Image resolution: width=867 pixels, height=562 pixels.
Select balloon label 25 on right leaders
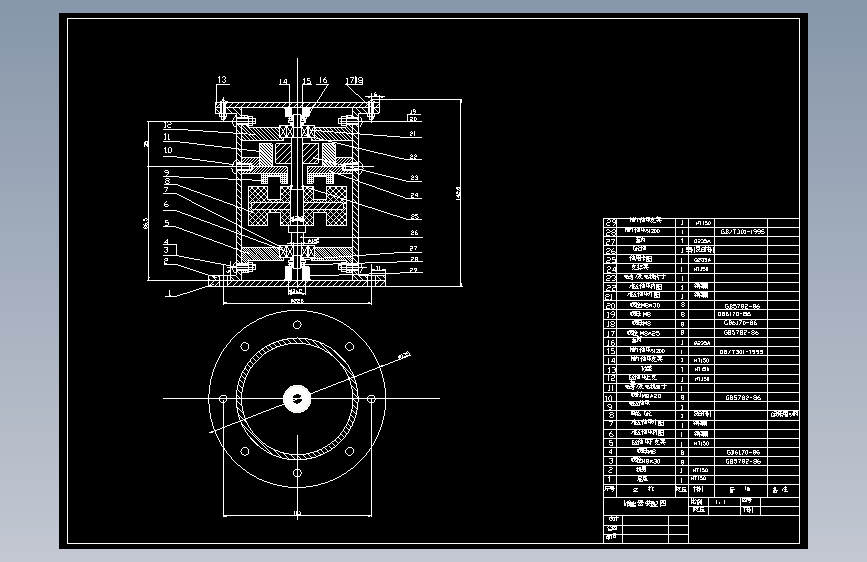[414, 216]
